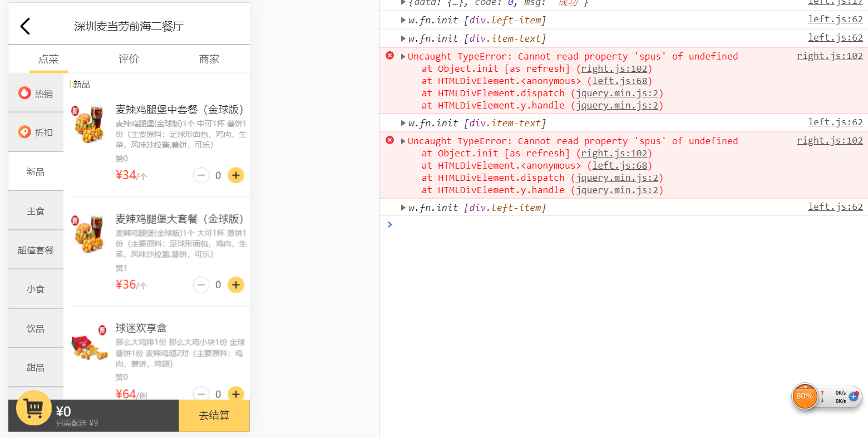Decrease 球迷欢享盒 quantity with minus button

(x=201, y=393)
